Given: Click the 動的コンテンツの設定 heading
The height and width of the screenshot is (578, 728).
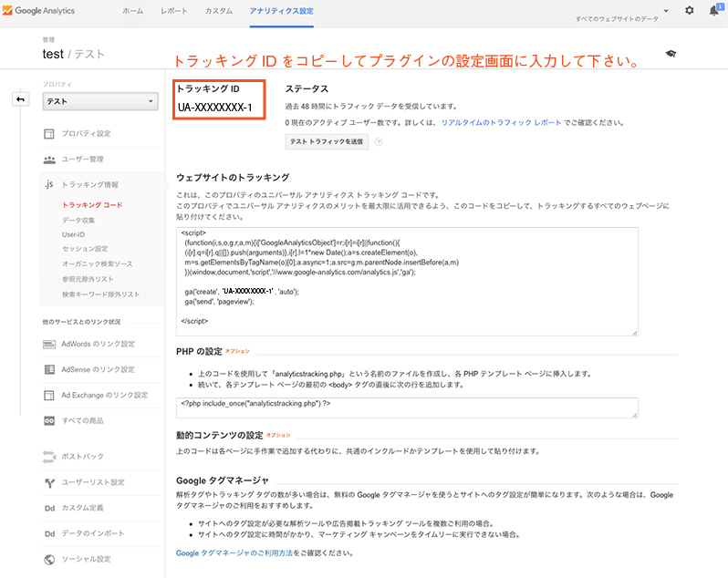Looking at the screenshot, I should pyautogui.click(x=220, y=435).
